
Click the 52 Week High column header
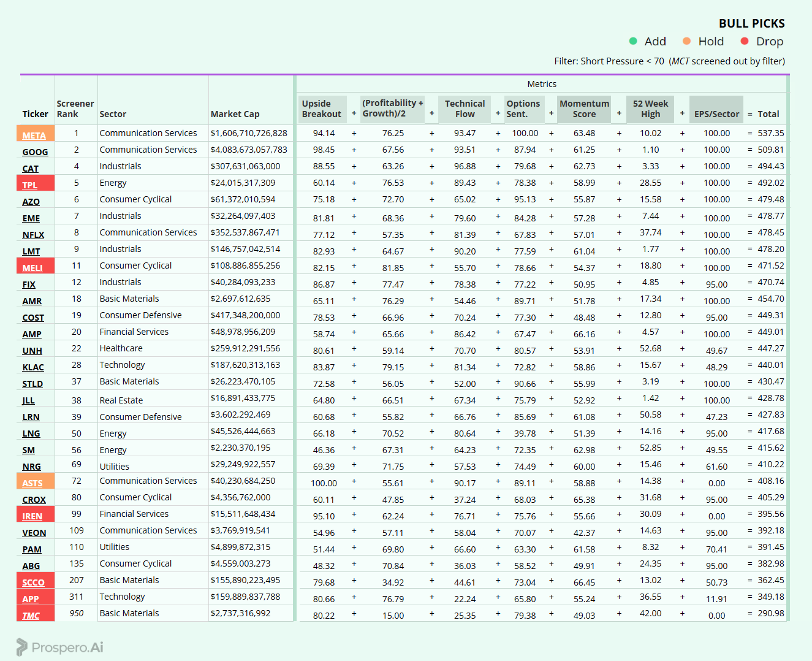click(x=650, y=109)
